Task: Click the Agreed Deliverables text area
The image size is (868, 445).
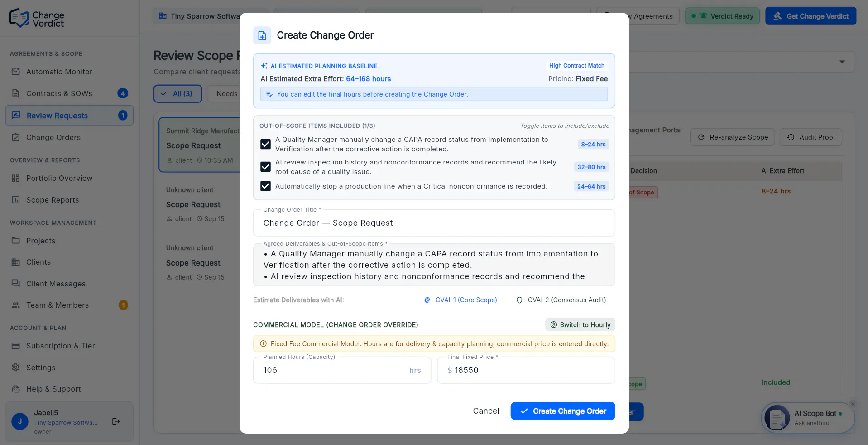Action: (434, 265)
